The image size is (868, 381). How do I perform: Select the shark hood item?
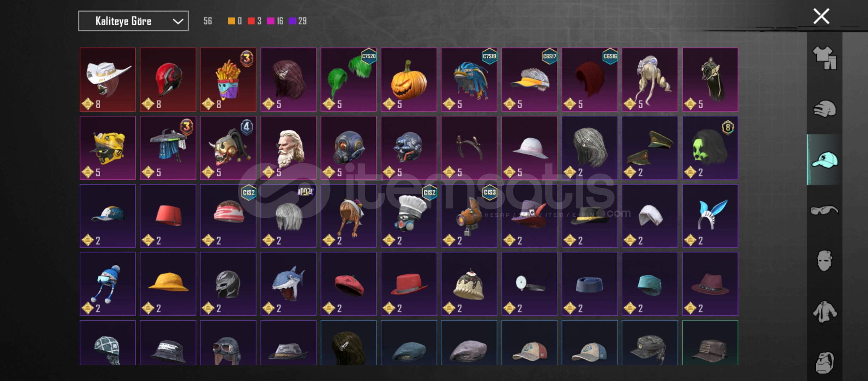pyautogui.click(x=288, y=284)
